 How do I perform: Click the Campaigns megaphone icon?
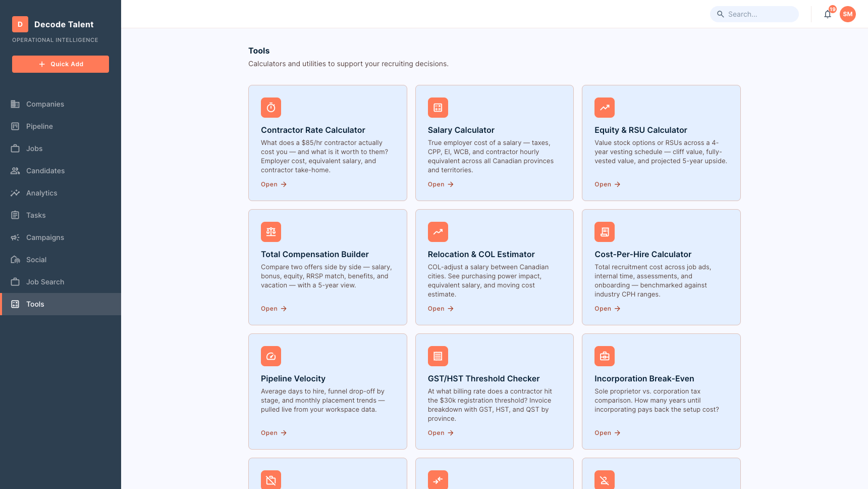point(15,237)
